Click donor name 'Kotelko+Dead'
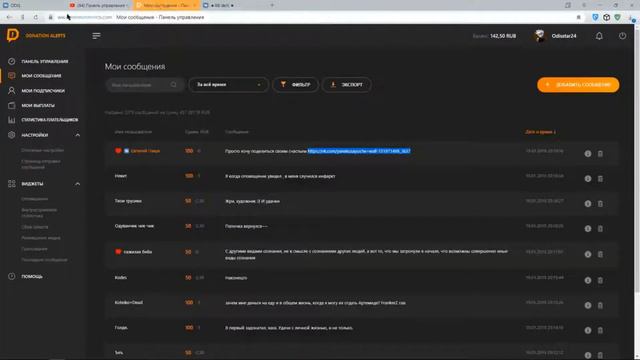The width and height of the screenshot is (640, 360). tap(129, 302)
